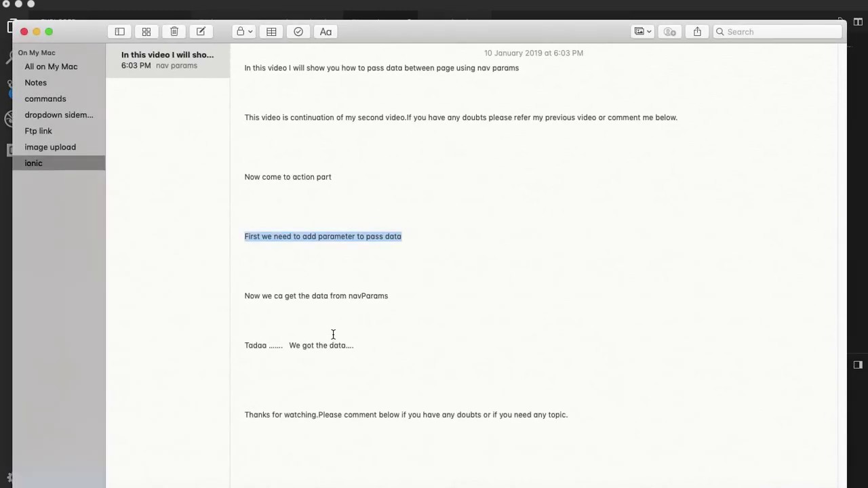
Task: Open the Notes folder
Action: coord(58,83)
